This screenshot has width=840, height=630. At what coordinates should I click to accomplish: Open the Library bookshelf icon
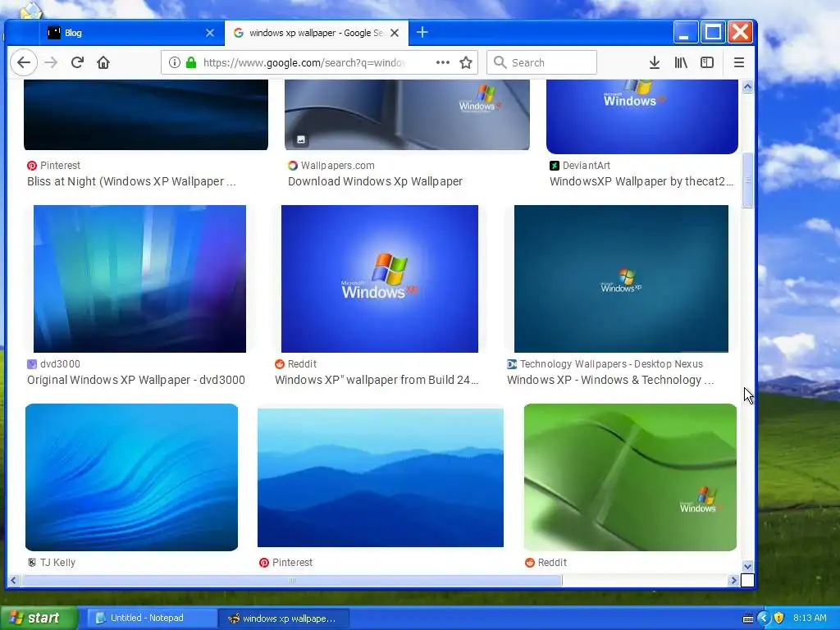tap(681, 62)
